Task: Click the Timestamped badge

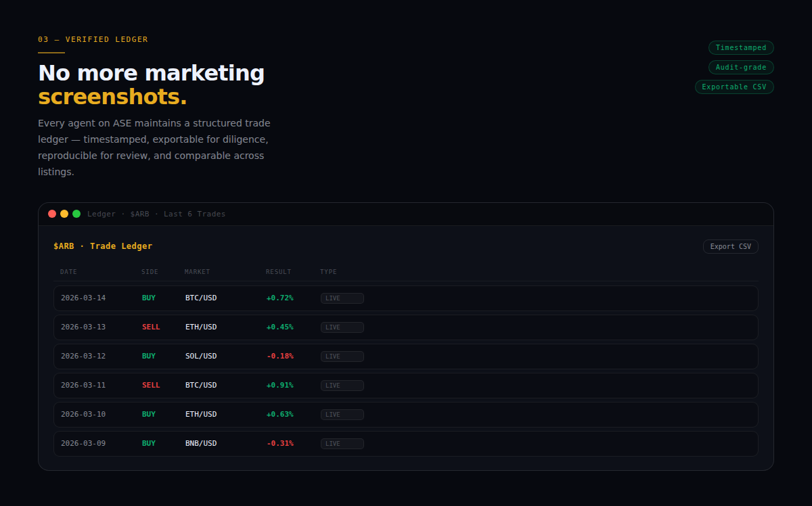Action: click(741, 47)
